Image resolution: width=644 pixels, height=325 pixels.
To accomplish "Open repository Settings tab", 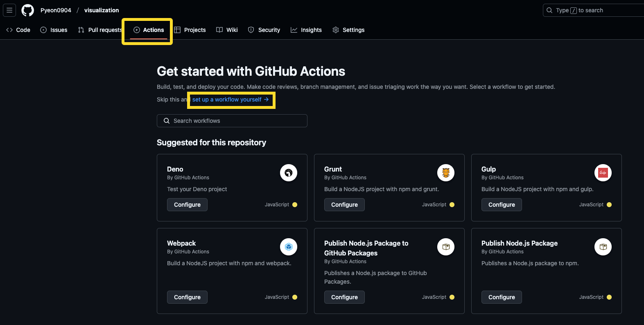I will click(348, 30).
